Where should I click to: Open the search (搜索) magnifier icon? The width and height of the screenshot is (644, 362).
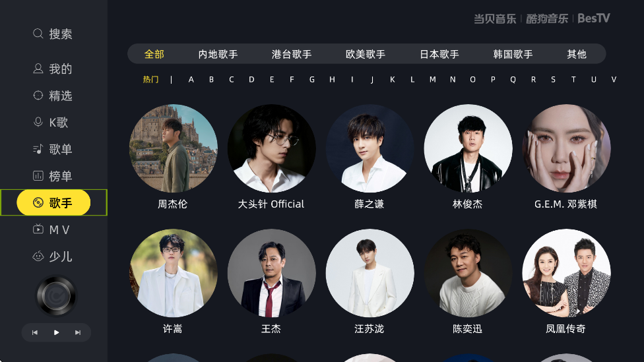click(x=38, y=33)
